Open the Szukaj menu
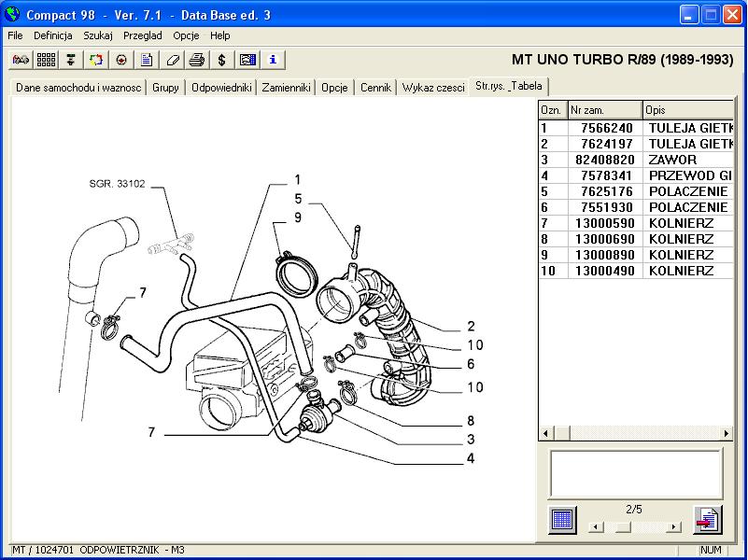The height and width of the screenshot is (560, 748). pos(98,35)
